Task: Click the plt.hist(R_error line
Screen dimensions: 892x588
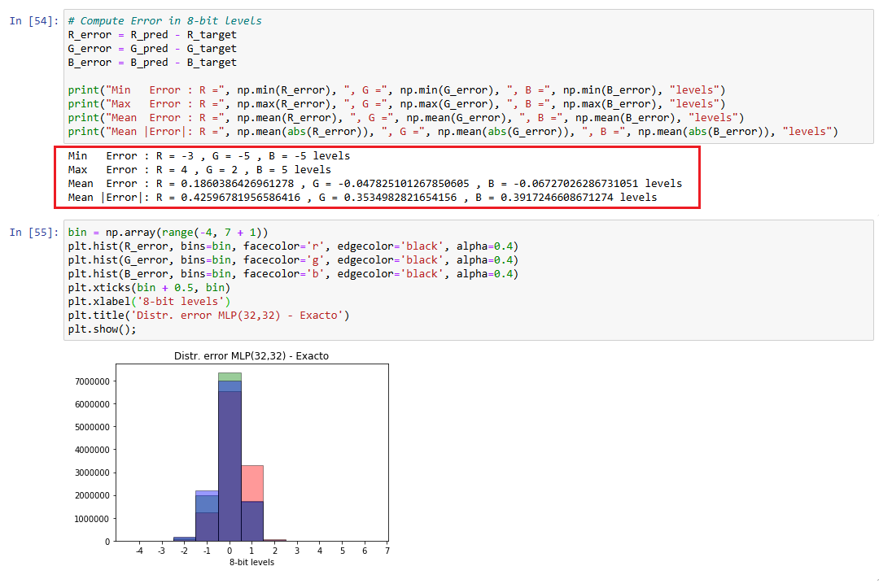Action: (x=293, y=246)
